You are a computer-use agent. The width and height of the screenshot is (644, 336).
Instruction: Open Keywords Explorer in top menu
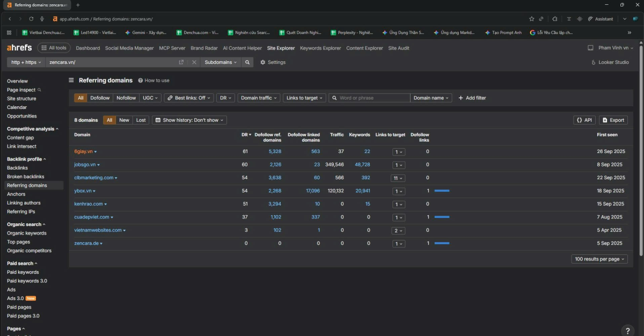320,48
